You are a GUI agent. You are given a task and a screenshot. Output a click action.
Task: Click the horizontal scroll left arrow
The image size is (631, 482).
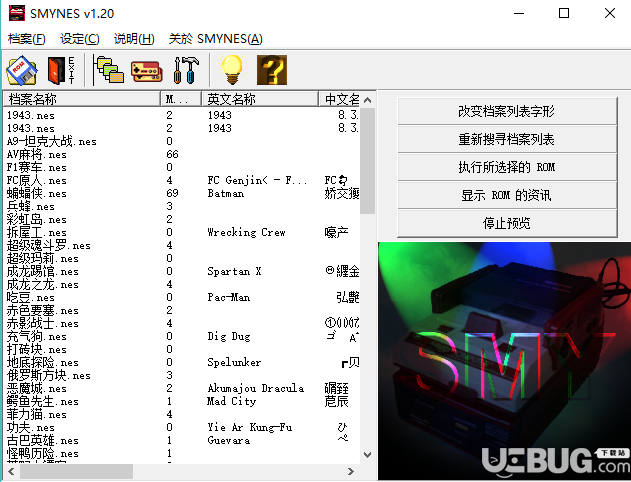coord(11,471)
